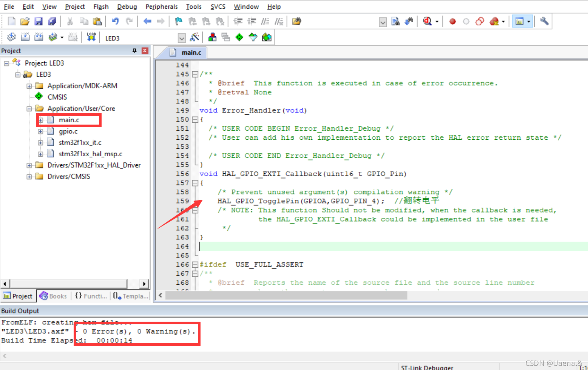Translate current file icon

pyautogui.click(x=12, y=37)
